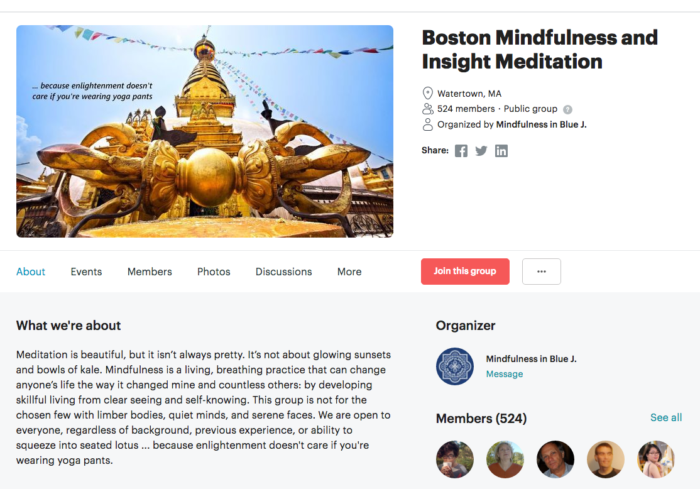The height and width of the screenshot is (489, 700).
Task: Expand the More tab menu
Action: [349, 272]
